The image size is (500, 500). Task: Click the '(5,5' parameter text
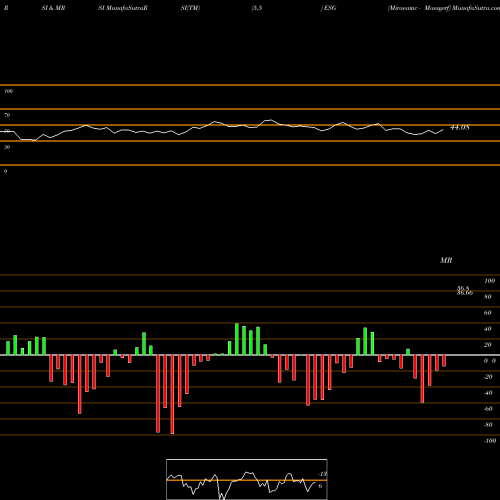[x=257, y=8]
